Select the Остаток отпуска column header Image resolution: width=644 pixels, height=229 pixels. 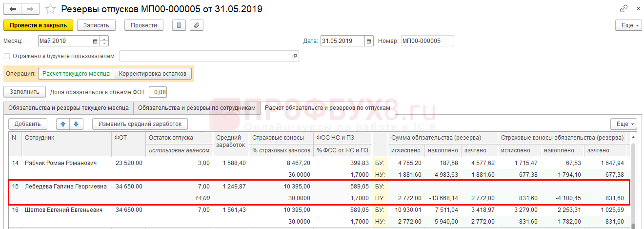pyautogui.click(x=179, y=138)
